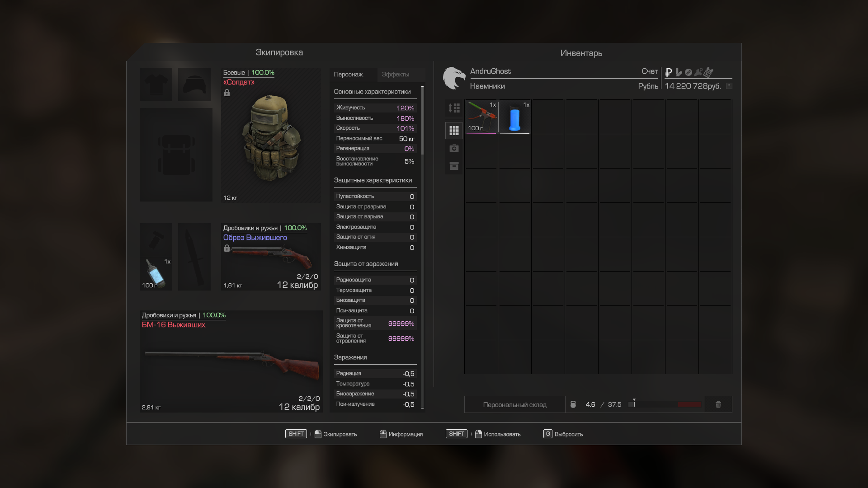Click the trash bin delete icon
Image resolution: width=868 pixels, height=488 pixels.
(x=718, y=404)
